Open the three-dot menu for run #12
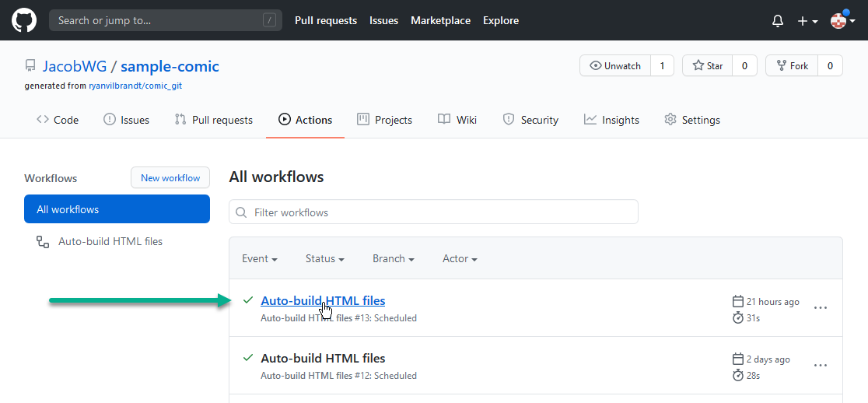This screenshot has width=868, height=403. click(821, 366)
